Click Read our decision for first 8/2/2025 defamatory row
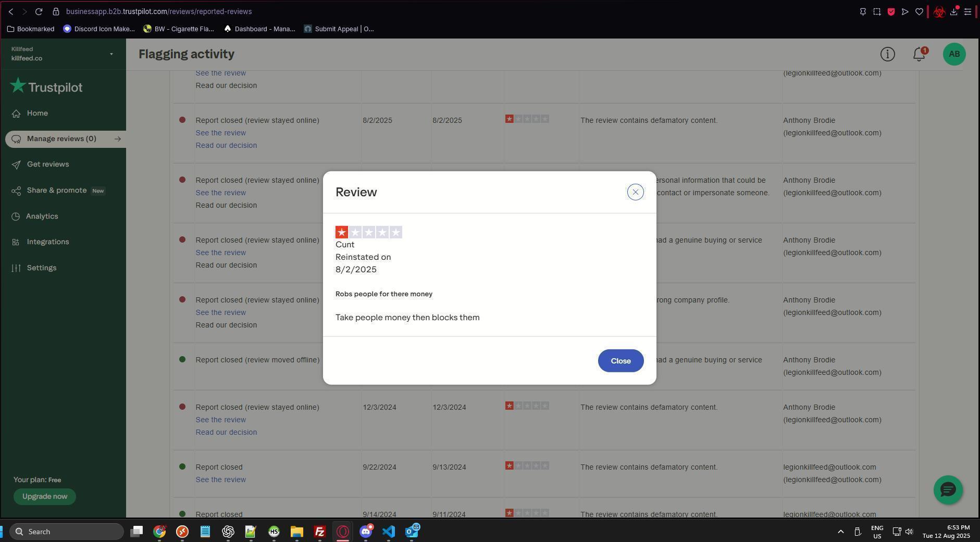The image size is (980, 542). [x=226, y=146]
